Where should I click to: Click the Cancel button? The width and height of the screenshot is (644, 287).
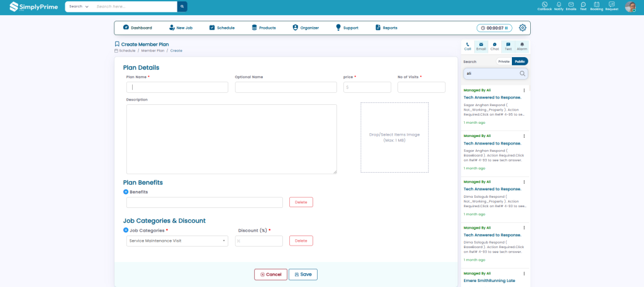[270, 274]
